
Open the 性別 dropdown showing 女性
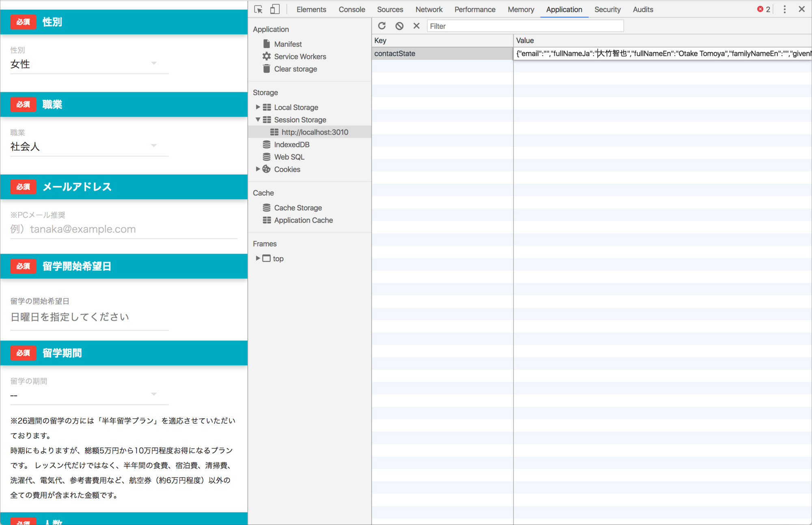point(89,64)
